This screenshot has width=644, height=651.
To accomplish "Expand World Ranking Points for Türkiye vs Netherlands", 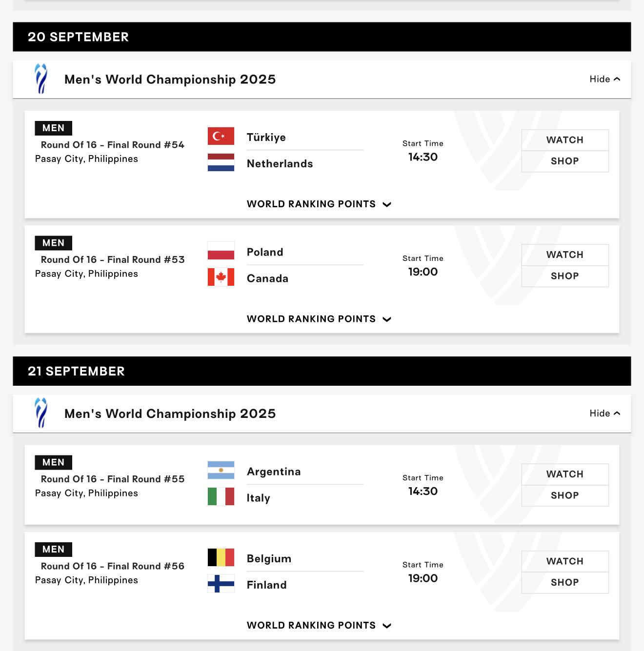I will point(319,204).
